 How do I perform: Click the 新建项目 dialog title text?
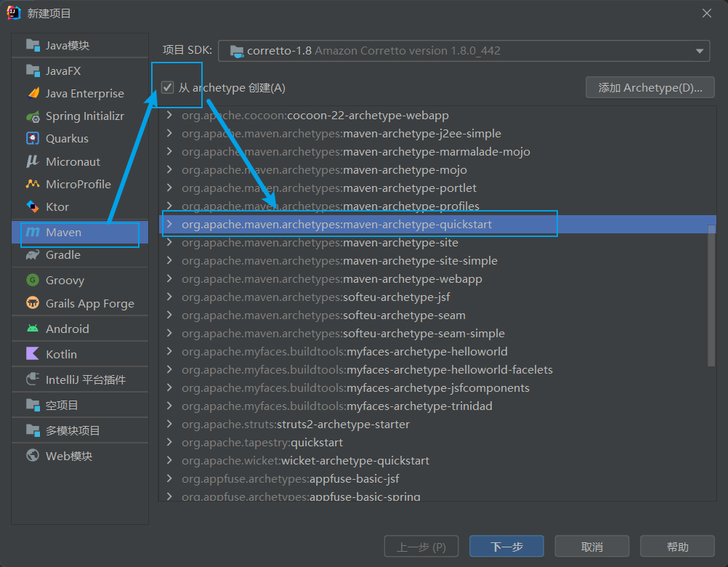click(x=49, y=14)
